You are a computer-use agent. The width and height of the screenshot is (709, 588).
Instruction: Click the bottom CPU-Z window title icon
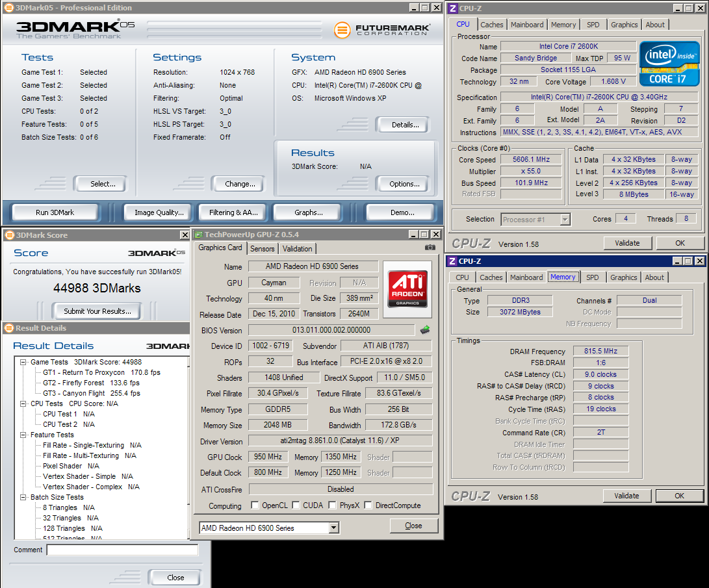452,261
